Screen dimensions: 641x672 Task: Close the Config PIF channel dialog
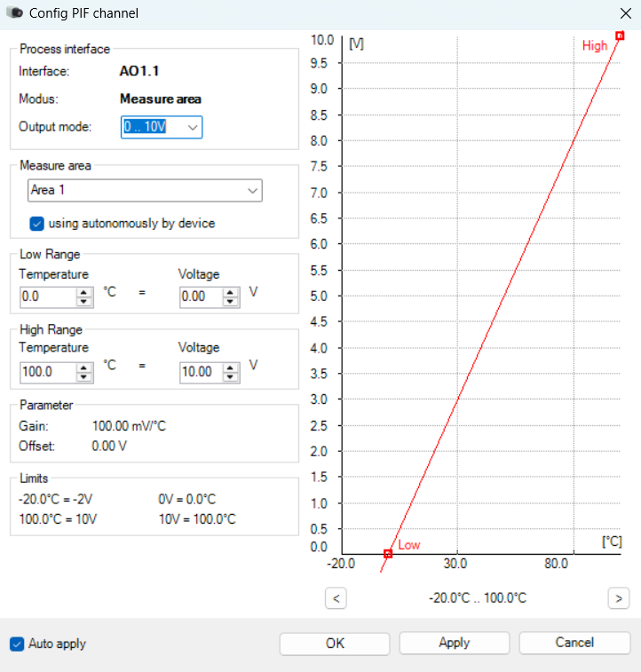click(626, 13)
